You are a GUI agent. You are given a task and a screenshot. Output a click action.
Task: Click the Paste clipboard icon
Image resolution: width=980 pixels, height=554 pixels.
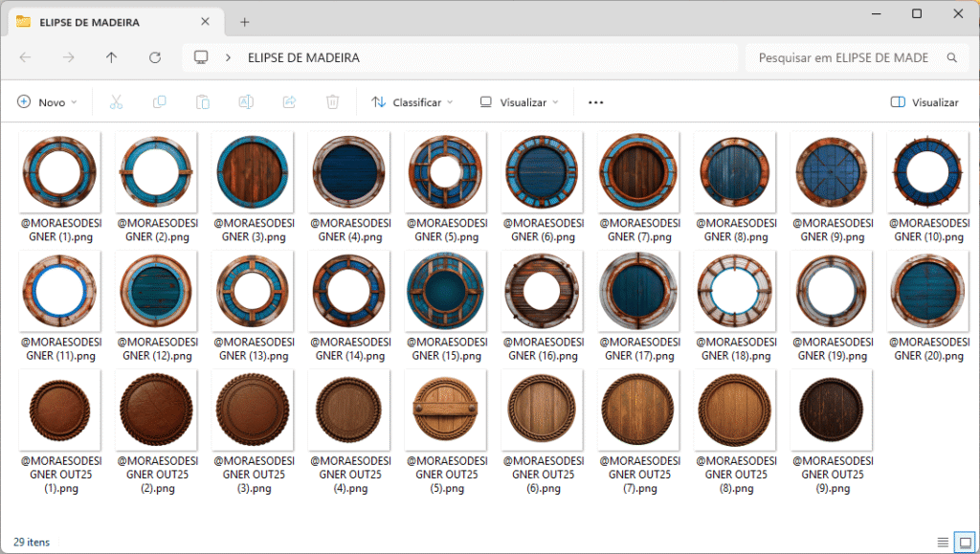coord(203,101)
